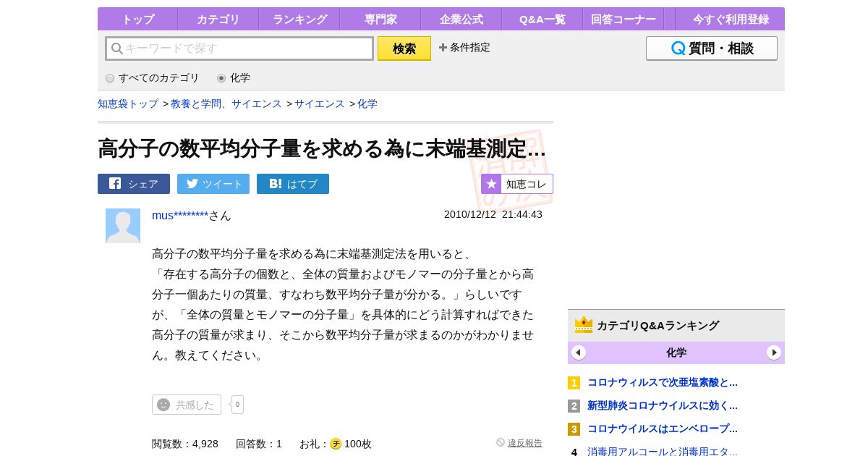Tweet the question via ツイート button

point(213,184)
